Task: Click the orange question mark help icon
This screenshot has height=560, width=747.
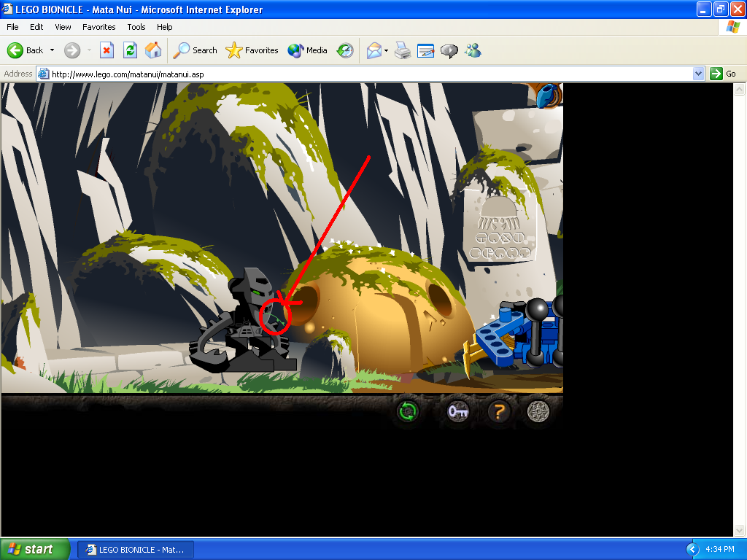Action: click(x=499, y=411)
